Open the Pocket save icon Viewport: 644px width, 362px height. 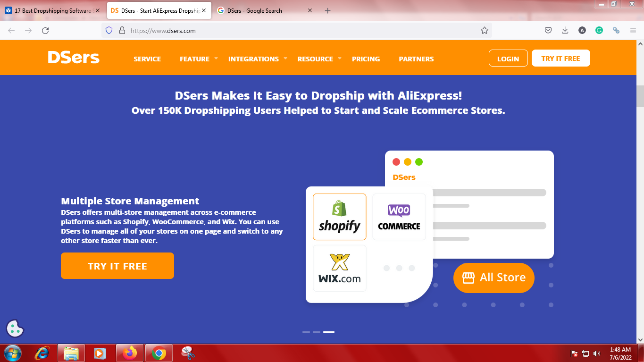coord(548,30)
